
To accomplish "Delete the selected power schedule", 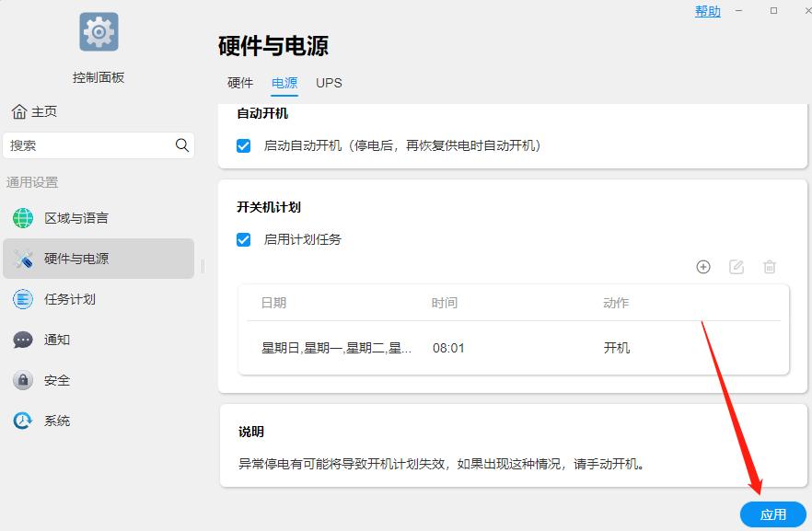I will point(770,267).
